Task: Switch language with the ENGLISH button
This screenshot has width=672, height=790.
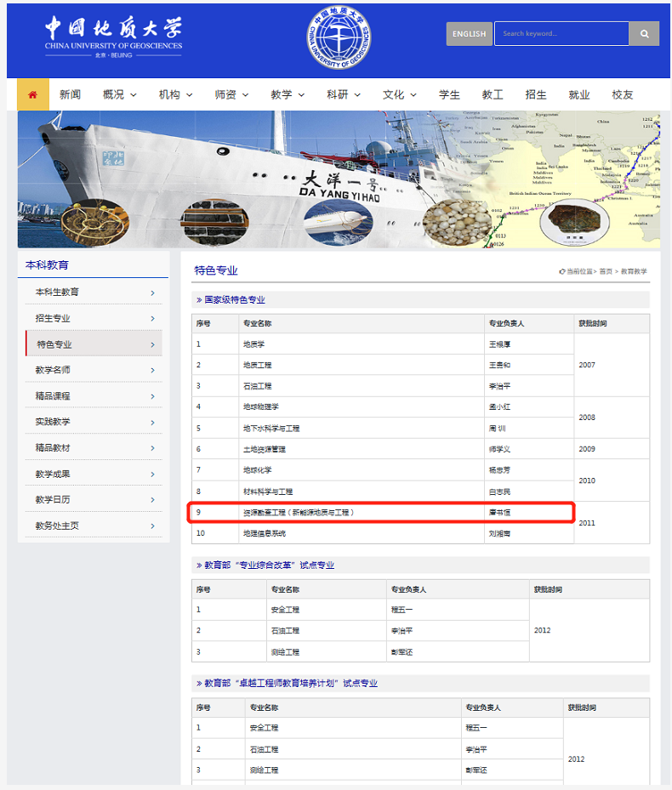Action: tap(469, 34)
